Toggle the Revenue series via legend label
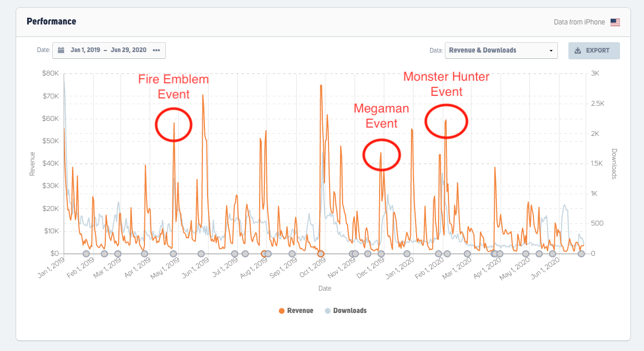 [300, 311]
